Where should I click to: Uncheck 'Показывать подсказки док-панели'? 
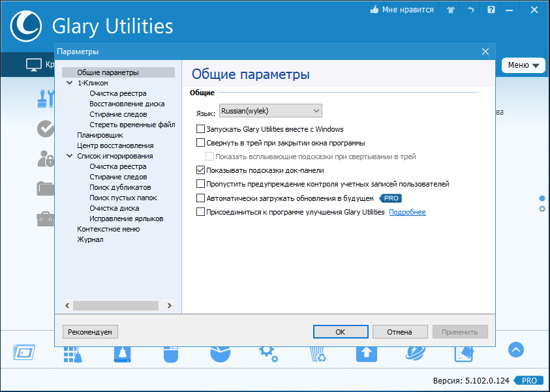[200, 170]
